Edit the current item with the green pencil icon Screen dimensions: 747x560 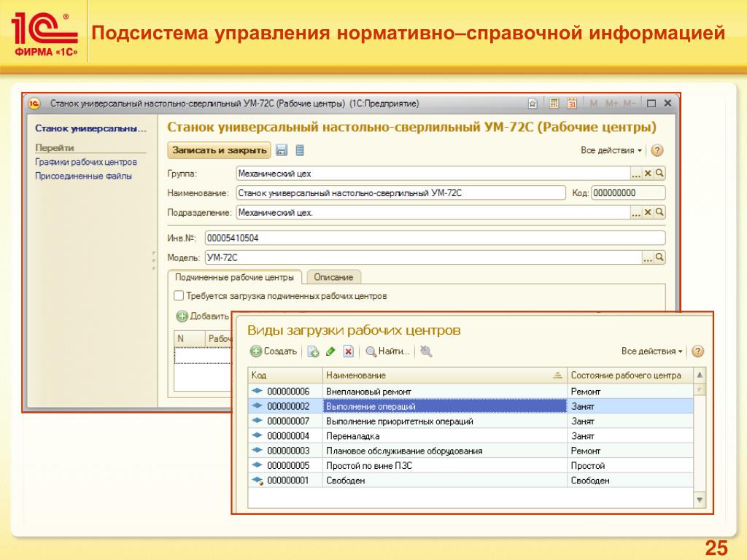pos(330,351)
